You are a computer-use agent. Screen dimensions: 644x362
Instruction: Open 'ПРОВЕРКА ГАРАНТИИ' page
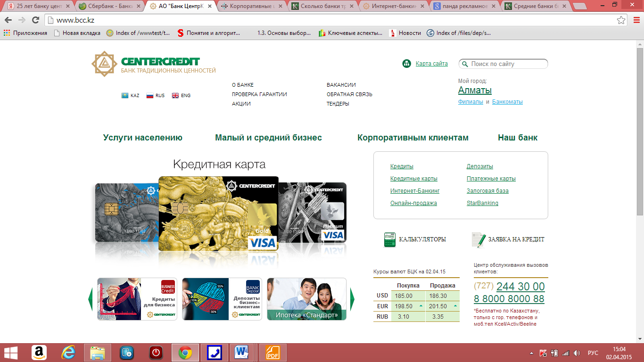[x=259, y=94]
